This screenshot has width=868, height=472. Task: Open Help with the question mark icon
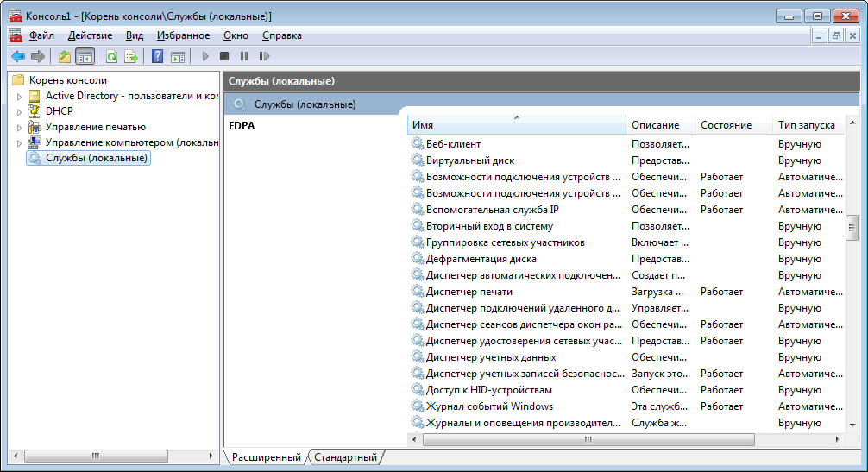click(x=157, y=56)
